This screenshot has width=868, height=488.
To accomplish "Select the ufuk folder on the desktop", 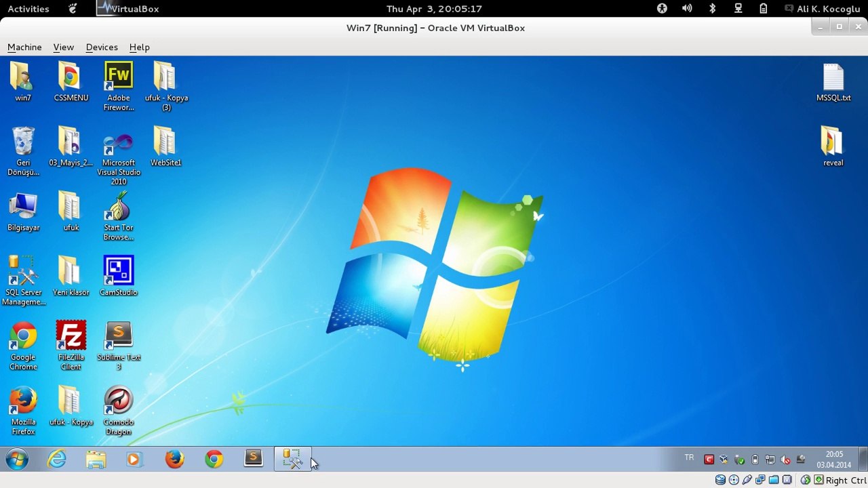I will [71, 211].
